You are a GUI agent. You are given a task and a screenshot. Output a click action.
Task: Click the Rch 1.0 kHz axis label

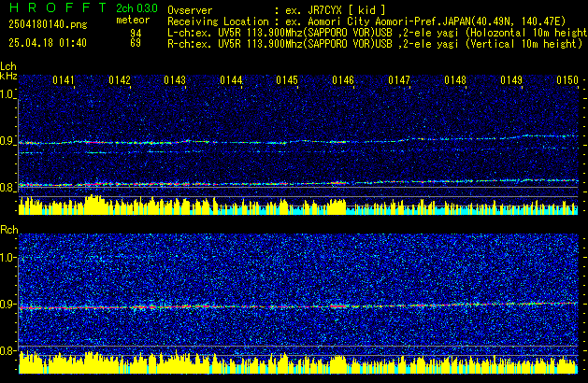pyautogui.click(x=7, y=258)
